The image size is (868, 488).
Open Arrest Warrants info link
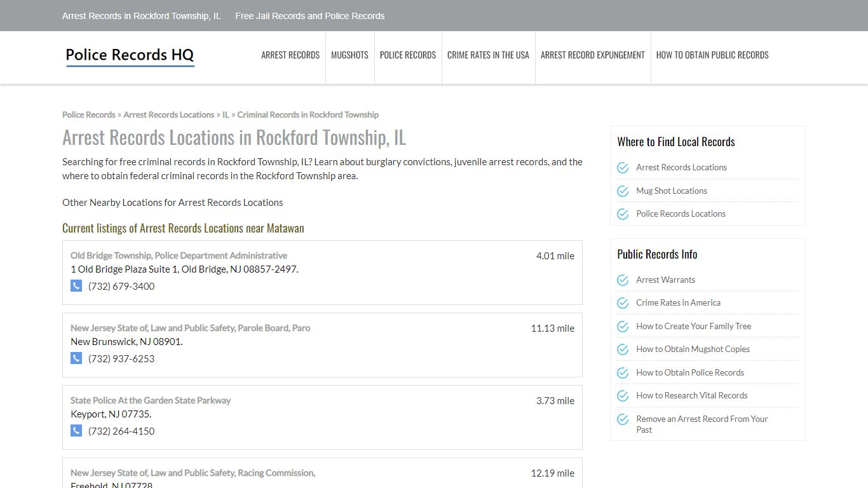pos(665,280)
